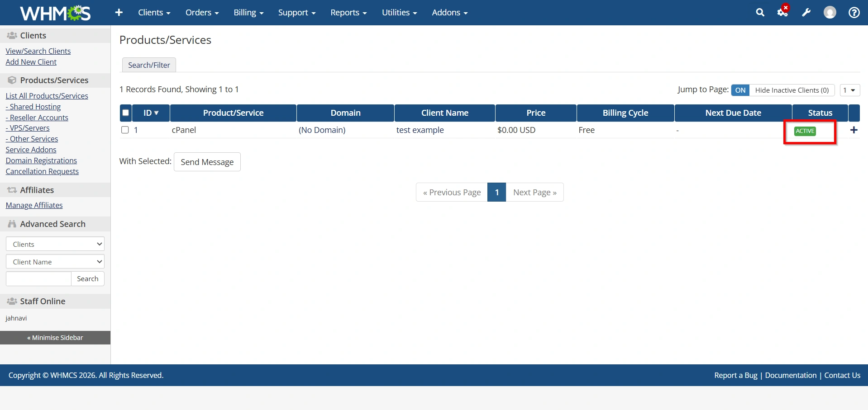868x410 pixels.
Task: Toggle the Hide Inactive Clients ON switch
Action: [740, 90]
